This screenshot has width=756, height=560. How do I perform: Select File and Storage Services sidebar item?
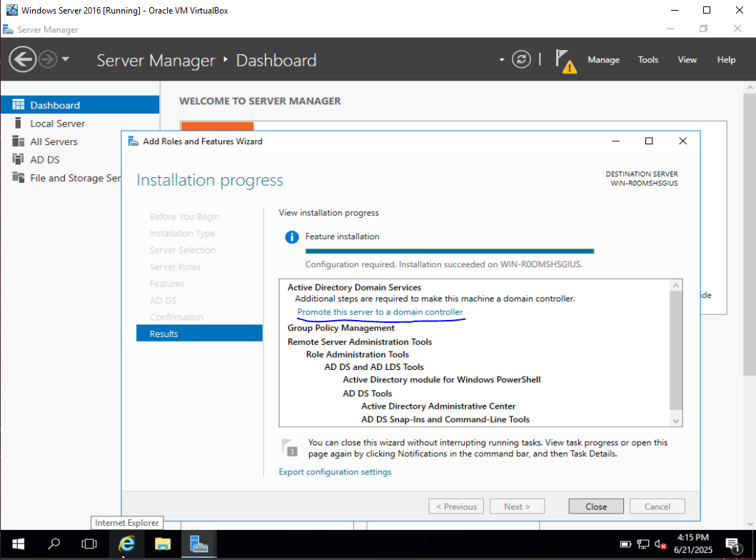point(61,178)
